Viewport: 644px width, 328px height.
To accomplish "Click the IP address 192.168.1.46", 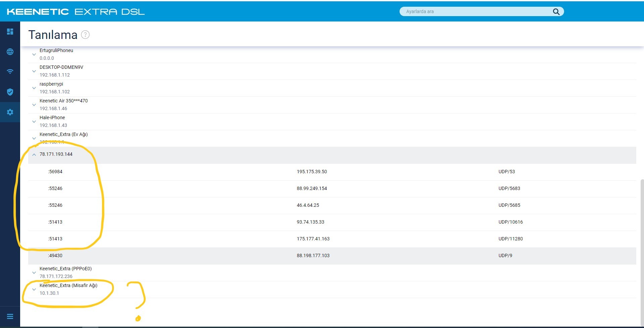I will click(53, 108).
